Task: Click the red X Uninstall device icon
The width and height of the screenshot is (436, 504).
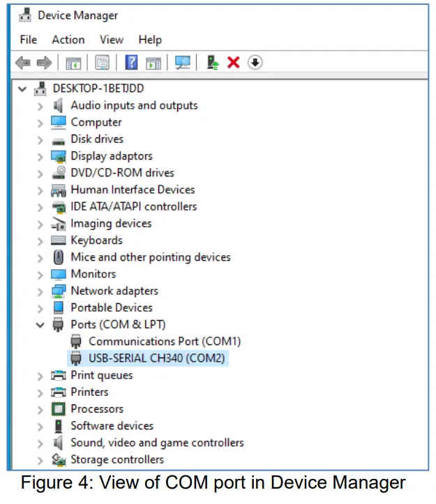Action: (233, 62)
